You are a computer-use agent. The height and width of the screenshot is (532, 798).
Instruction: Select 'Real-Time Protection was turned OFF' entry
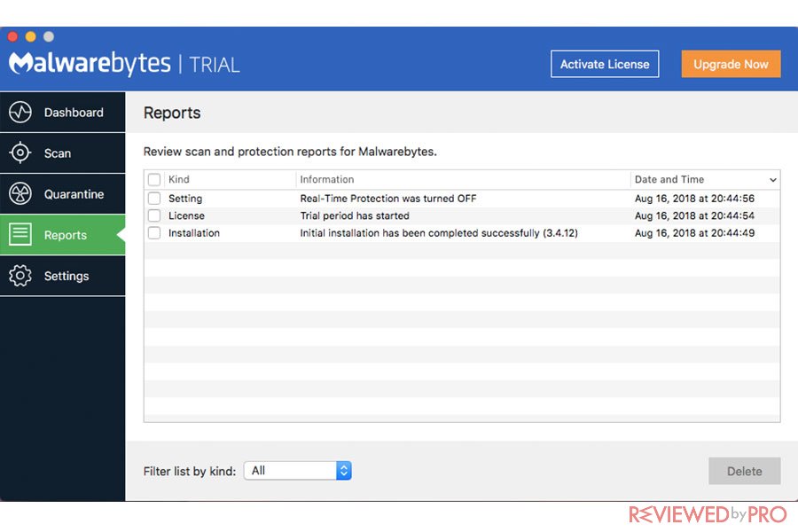(x=388, y=199)
